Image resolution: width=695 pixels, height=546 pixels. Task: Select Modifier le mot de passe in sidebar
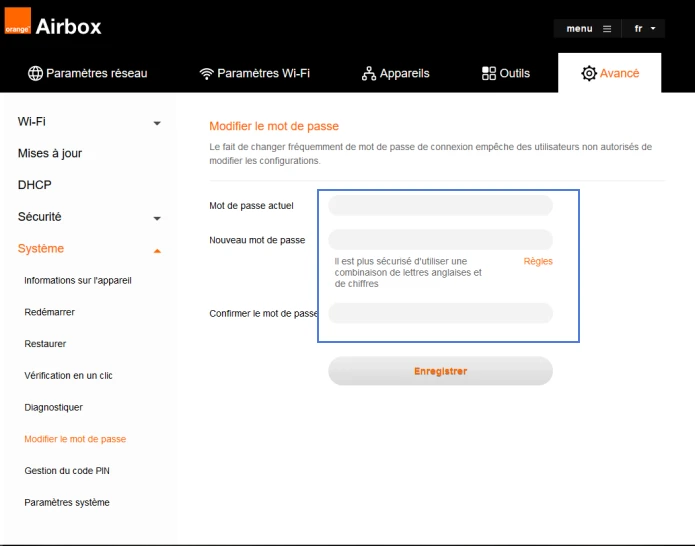[75, 439]
